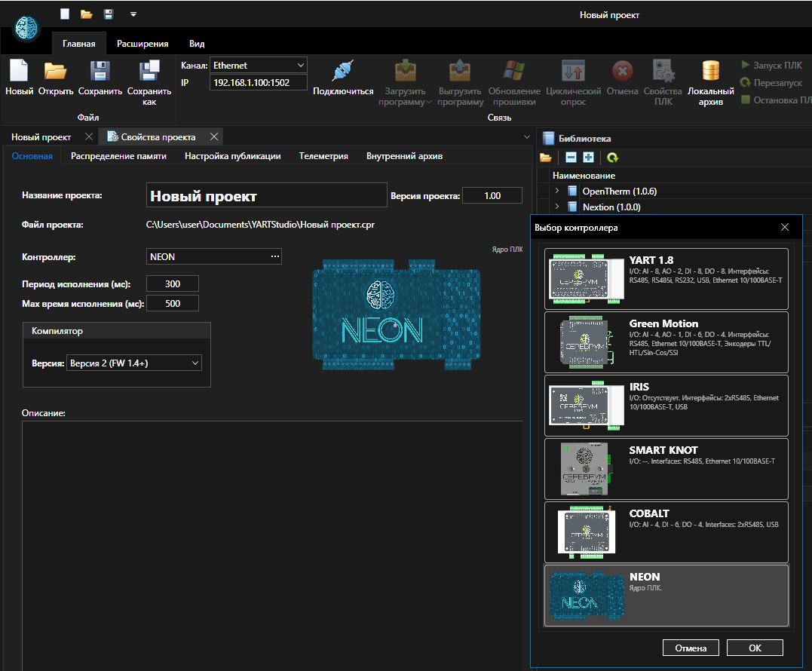Select the YART 1.8 controller card
Image resolution: width=812 pixels, height=671 pixels.
[666, 279]
